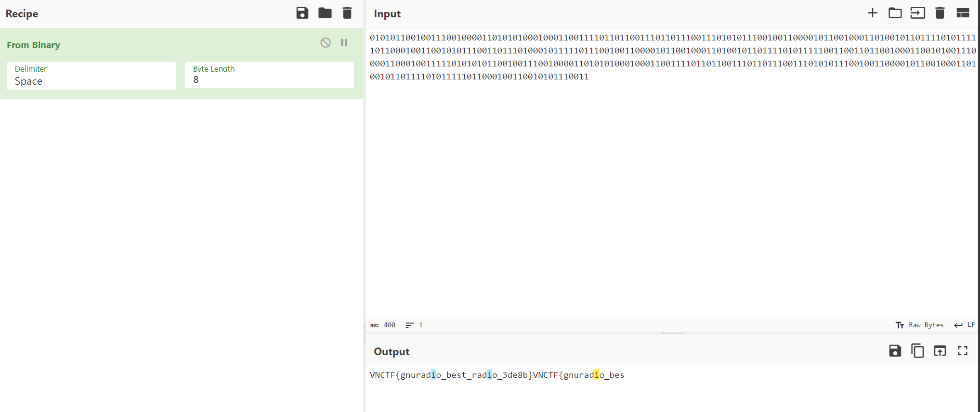The width and height of the screenshot is (980, 412).
Task: Maximise the output pane
Action: tap(963, 351)
